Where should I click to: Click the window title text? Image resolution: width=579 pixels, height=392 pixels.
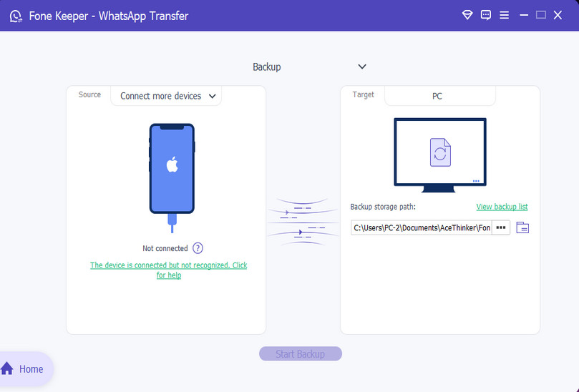point(109,16)
